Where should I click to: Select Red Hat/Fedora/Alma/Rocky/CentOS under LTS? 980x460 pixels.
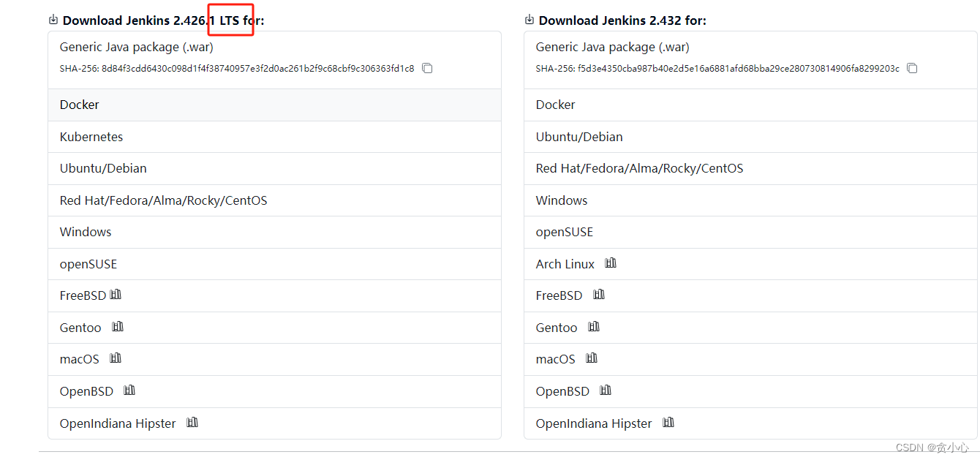pyautogui.click(x=274, y=200)
